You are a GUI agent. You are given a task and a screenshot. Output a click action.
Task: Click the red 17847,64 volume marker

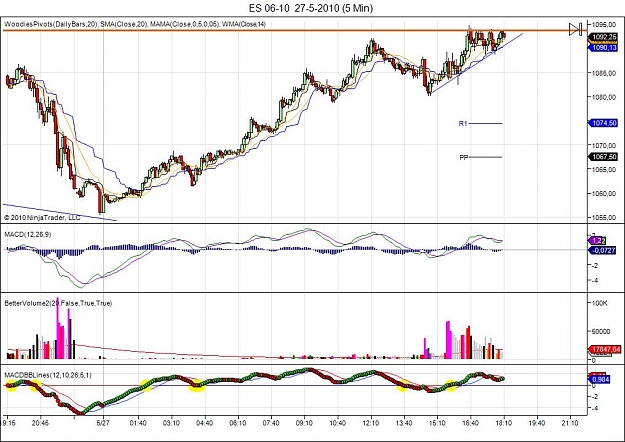[605, 350]
